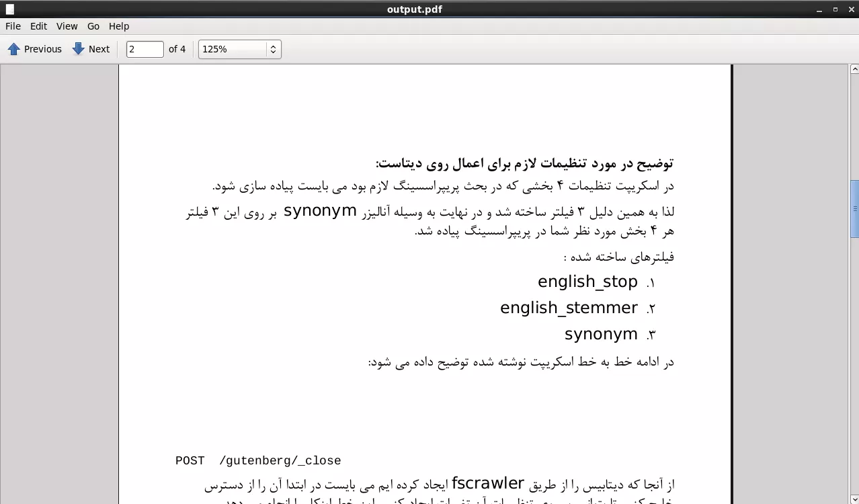This screenshot has height=504, width=859.
Task: Open the File menu
Action: tap(13, 26)
